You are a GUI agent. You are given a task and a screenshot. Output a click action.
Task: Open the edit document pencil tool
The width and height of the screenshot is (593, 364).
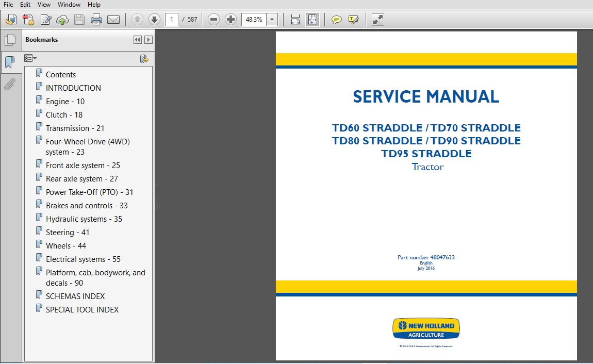[46, 20]
